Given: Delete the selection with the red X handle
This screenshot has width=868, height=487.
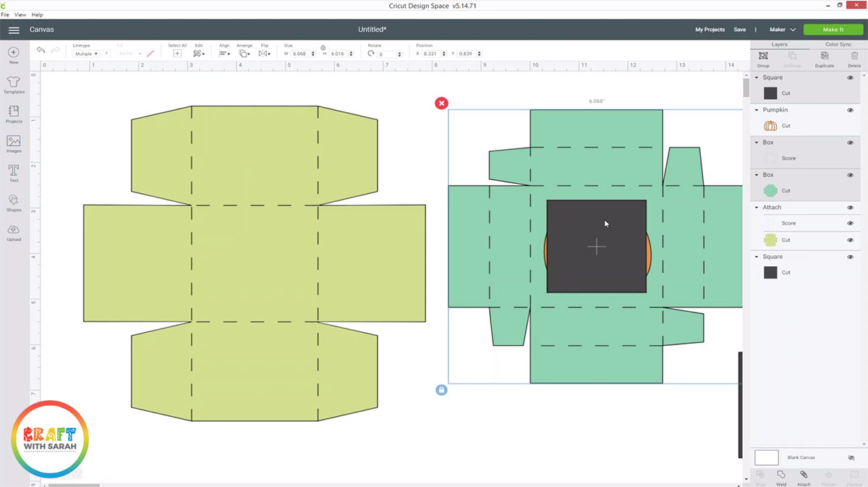Looking at the screenshot, I should [441, 103].
